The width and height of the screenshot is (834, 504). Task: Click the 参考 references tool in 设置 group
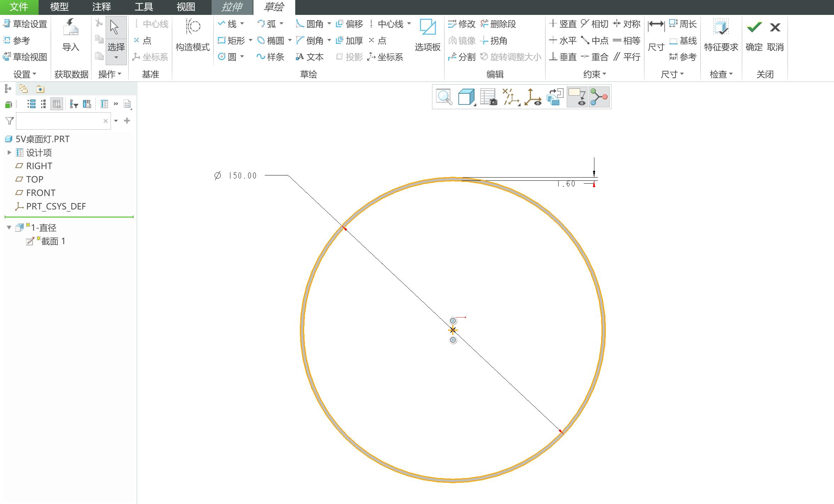(17, 40)
